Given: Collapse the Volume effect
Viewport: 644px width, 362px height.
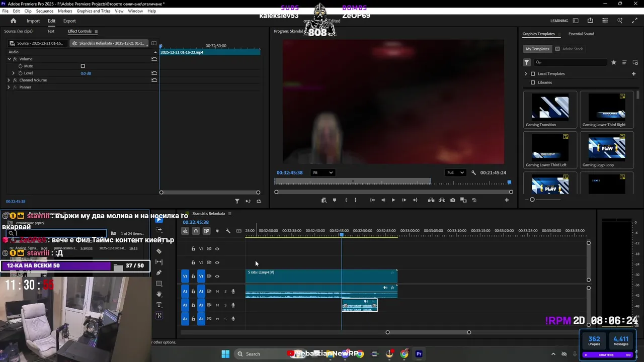Looking at the screenshot, I should pos(9,59).
